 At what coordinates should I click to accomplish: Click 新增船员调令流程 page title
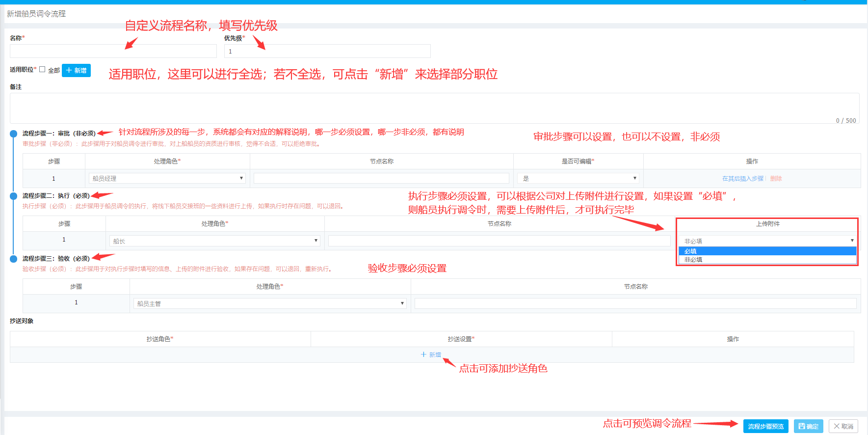click(36, 14)
